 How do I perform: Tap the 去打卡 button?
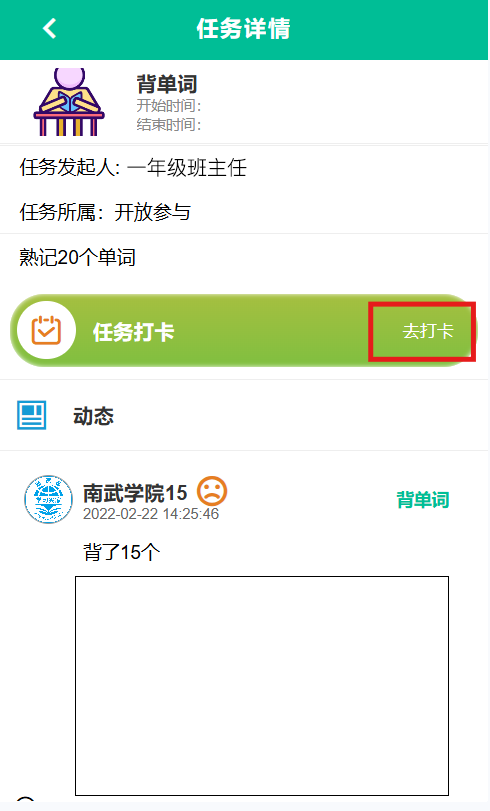[428, 331]
